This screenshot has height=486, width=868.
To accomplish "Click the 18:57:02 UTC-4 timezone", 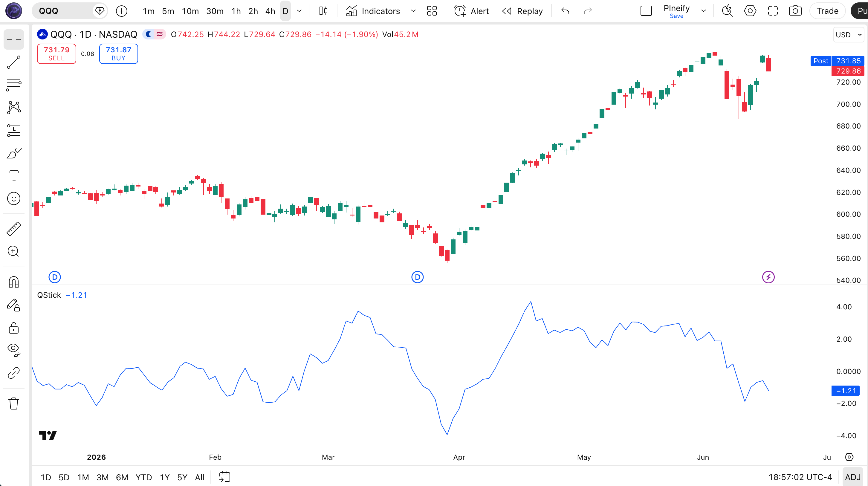I will point(800,477).
